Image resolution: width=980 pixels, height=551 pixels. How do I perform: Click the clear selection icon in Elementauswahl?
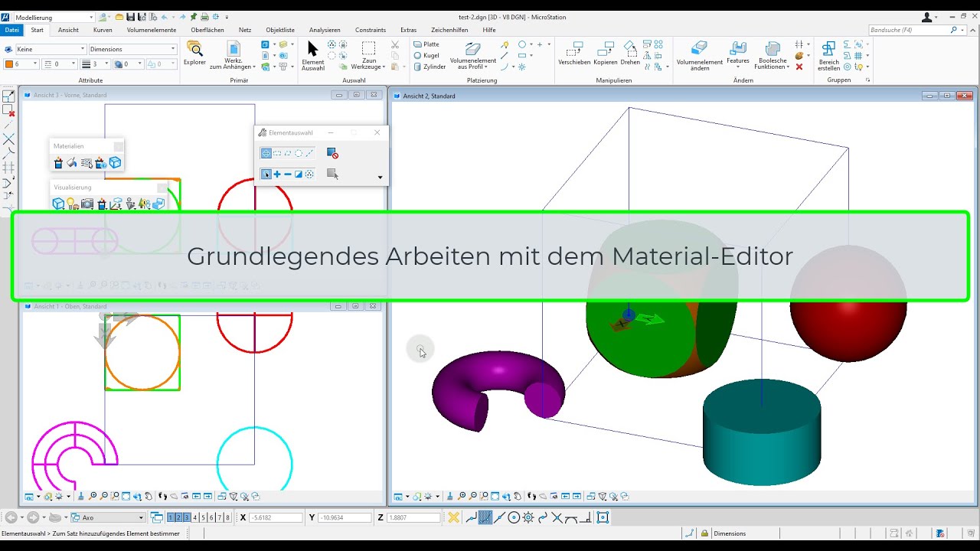coord(332,153)
